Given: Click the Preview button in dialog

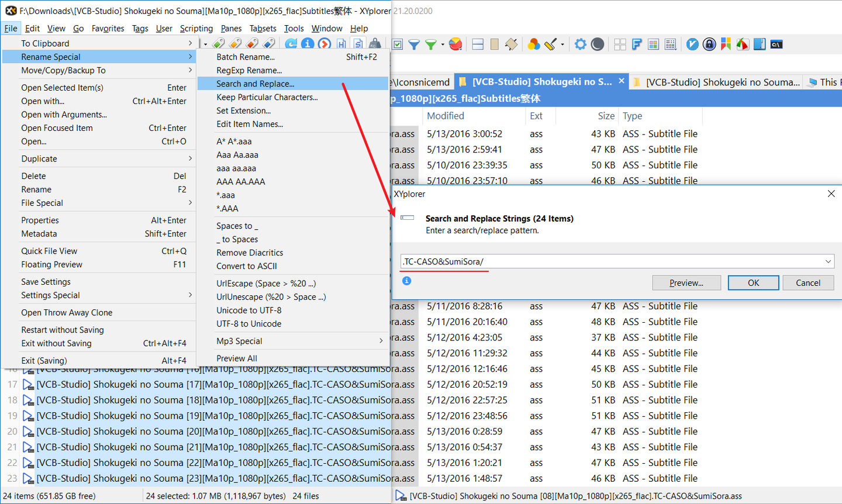Looking at the screenshot, I should [x=686, y=283].
